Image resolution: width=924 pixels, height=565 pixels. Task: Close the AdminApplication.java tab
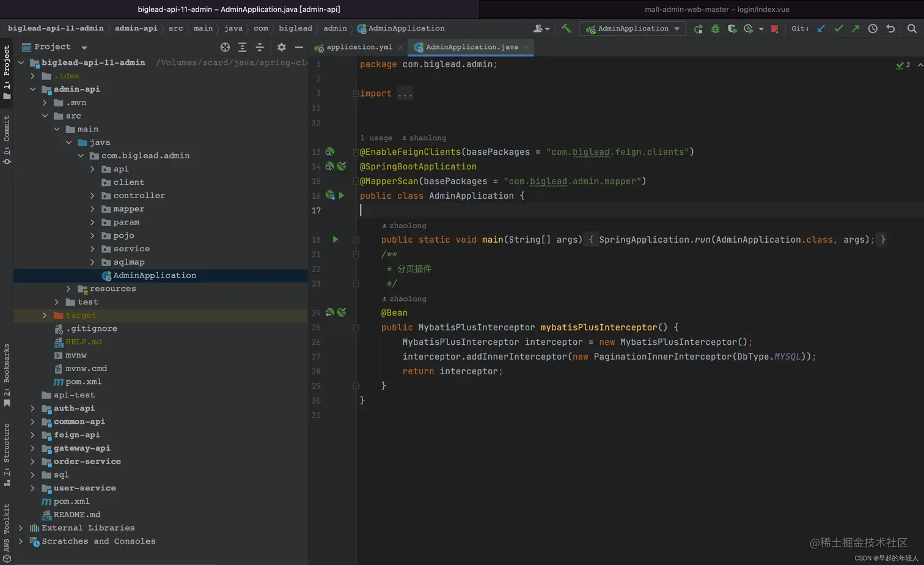526,47
